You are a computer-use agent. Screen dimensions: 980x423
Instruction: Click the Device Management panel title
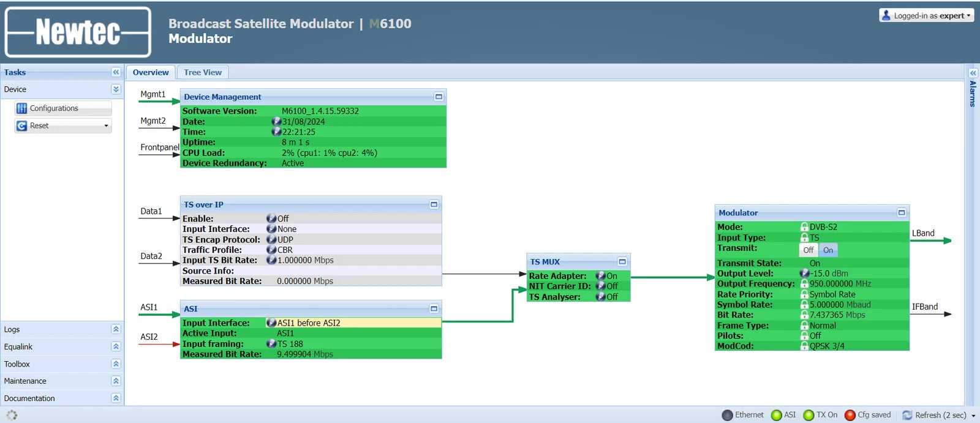222,97
